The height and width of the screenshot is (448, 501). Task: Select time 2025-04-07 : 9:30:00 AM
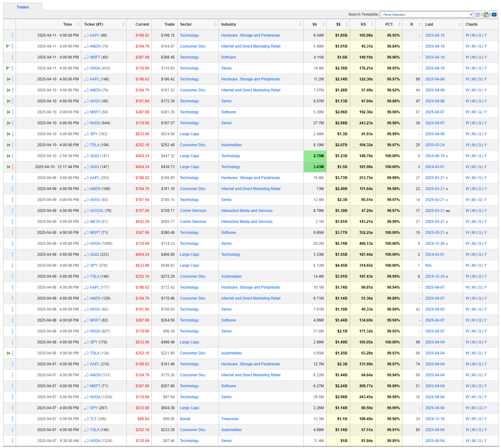[58, 441]
